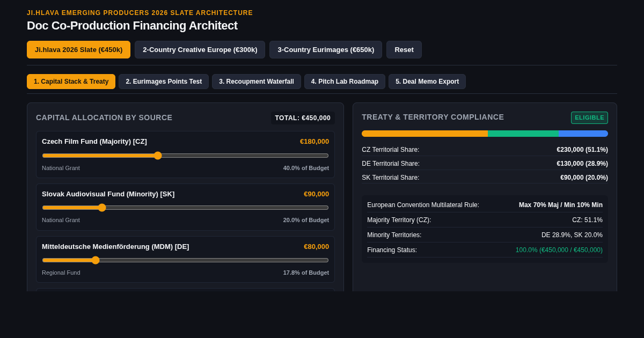Click the Czech Film Fund €180,000 amount
The image size is (644, 338).
click(314, 141)
